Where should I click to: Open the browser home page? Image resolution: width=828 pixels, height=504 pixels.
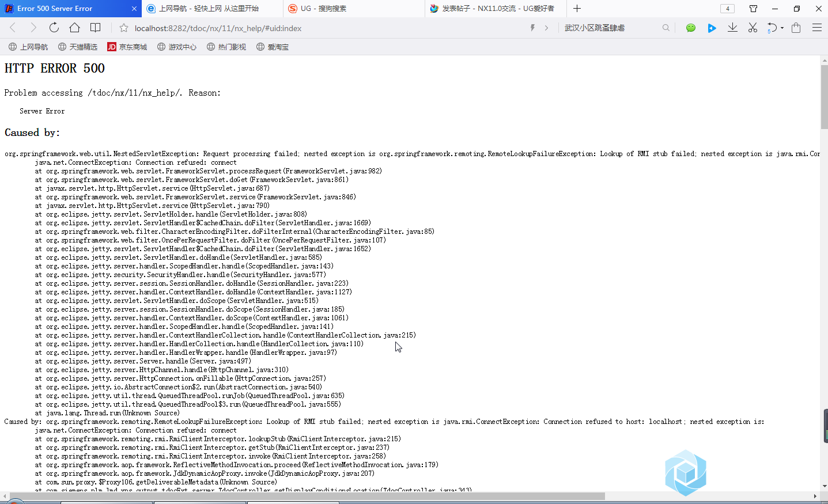(74, 28)
